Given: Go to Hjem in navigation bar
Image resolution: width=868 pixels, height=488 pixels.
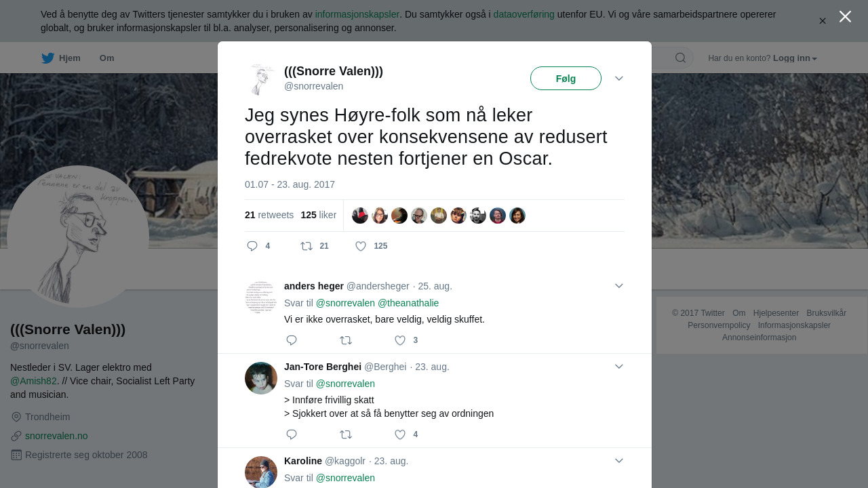Looking at the screenshot, I should click(x=61, y=58).
